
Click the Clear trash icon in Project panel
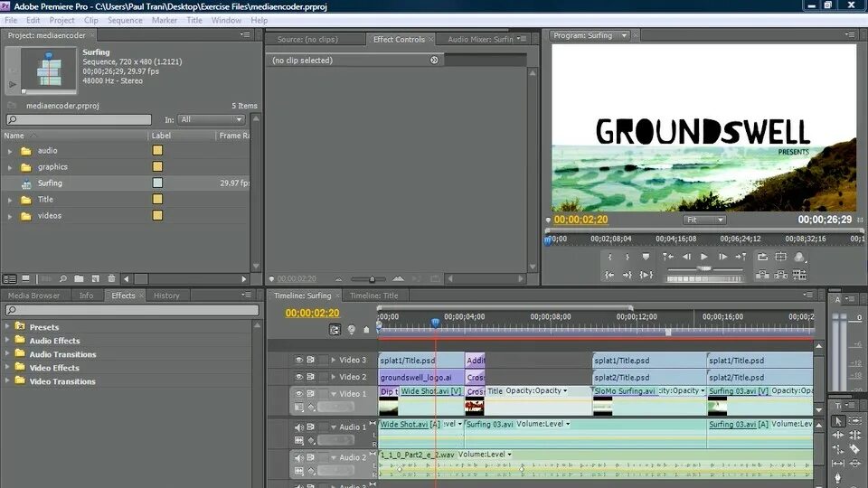(111, 279)
